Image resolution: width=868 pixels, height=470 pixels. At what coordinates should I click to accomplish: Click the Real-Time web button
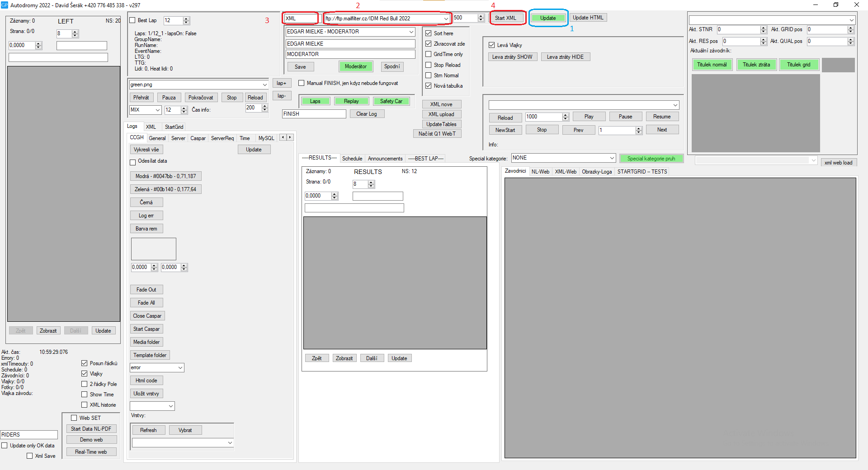click(x=91, y=452)
